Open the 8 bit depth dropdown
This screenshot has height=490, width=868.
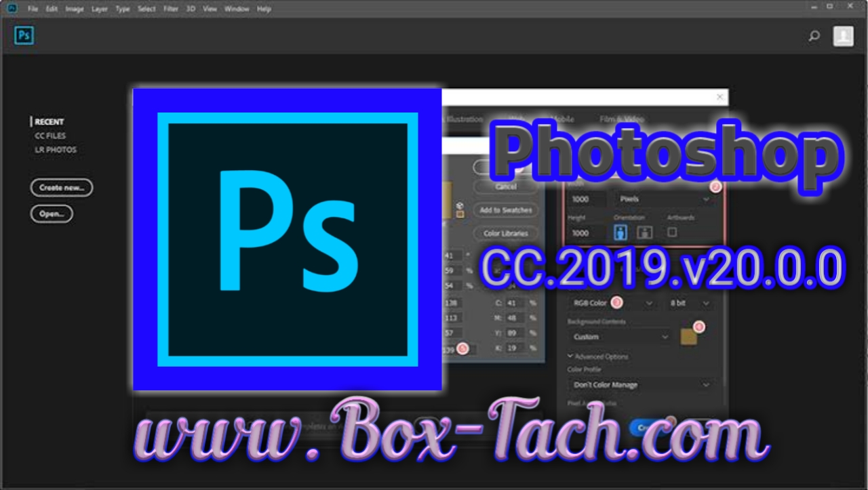click(690, 303)
